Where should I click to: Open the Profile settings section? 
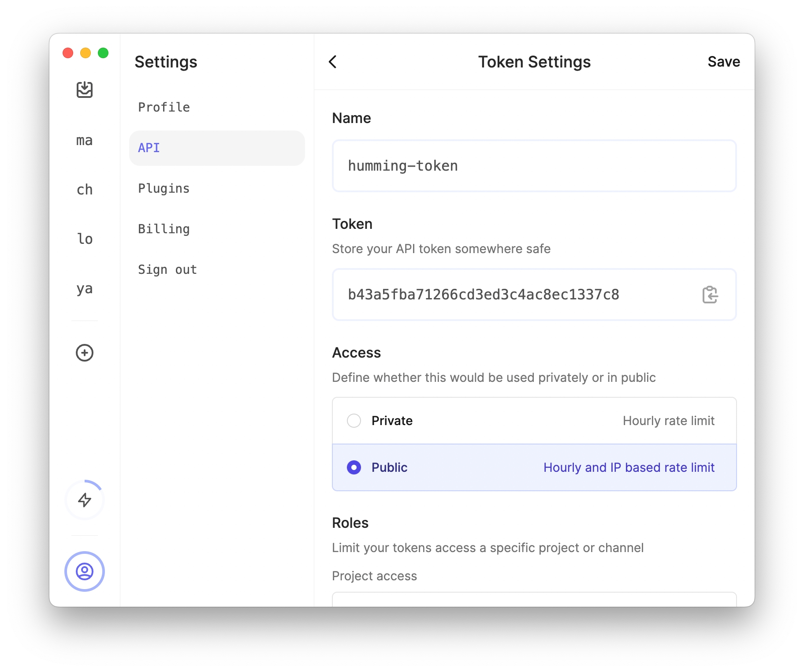[x=217, y=107]
